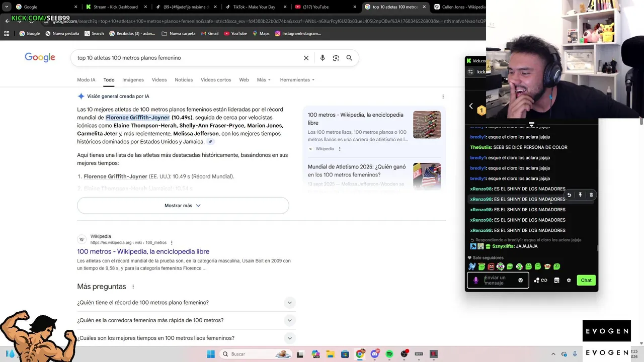Click the Enviar un mensaje chat field
The width and height of the screenshot is (644, 362).
499,281
